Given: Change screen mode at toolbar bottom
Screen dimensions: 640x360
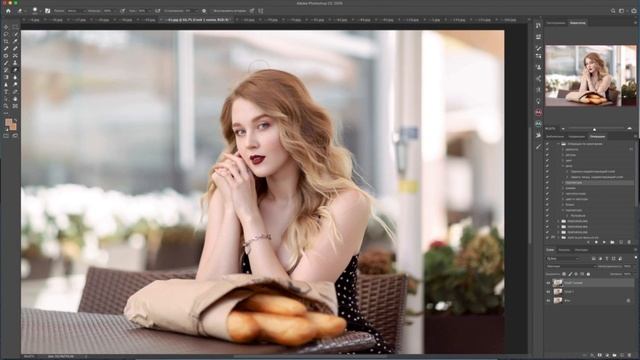Looking at the screenshot, I should click(x=15, y=136).
